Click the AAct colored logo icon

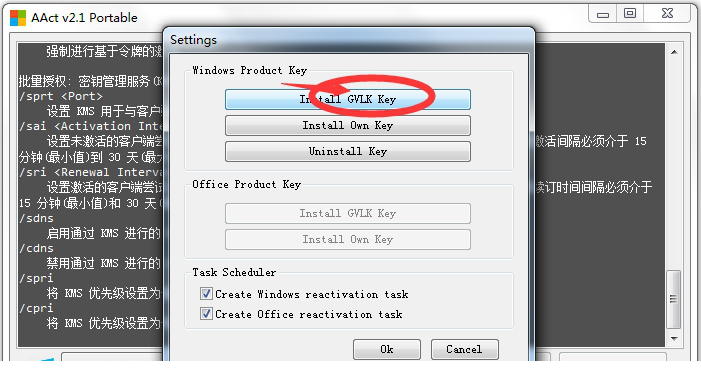[x=18, y=18]
